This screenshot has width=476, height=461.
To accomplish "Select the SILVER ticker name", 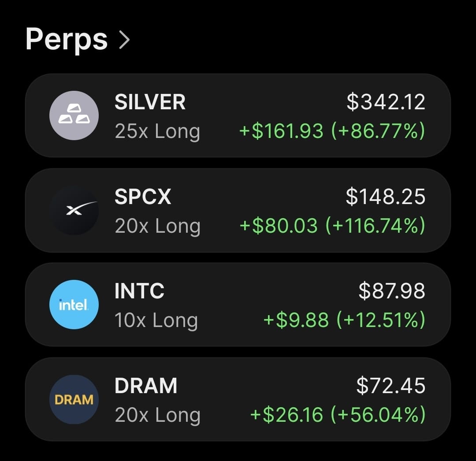I will point(150,102).
